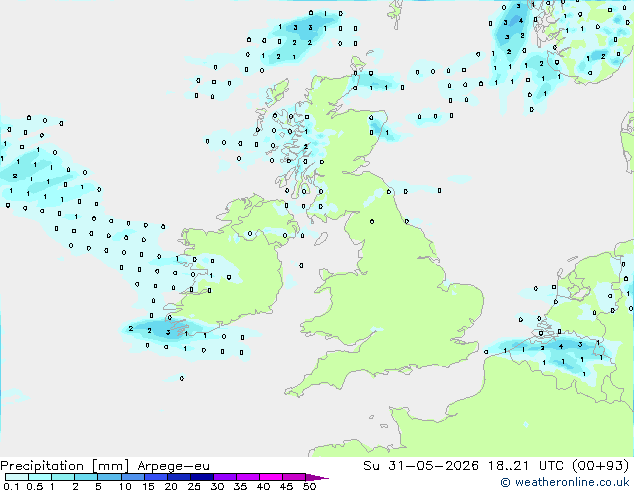Click the 35–40 mm legend color swatch

[248, 477]
